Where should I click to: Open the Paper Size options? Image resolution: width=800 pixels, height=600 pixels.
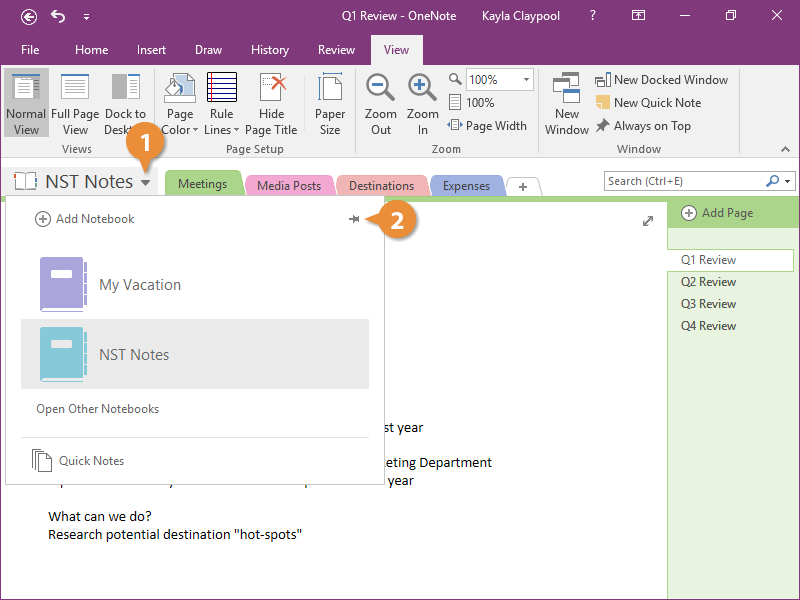click(x=330, y=103)
